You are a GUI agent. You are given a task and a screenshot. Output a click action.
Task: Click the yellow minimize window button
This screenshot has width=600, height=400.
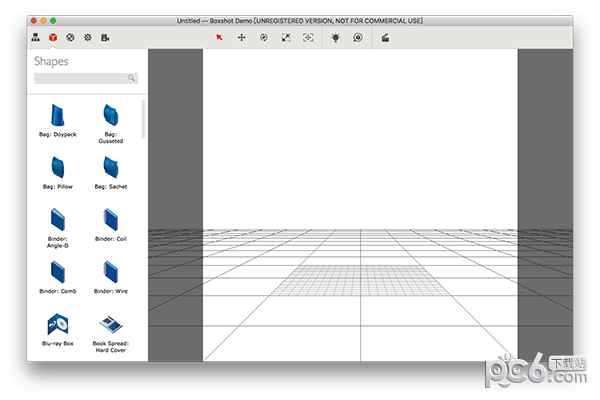(44, 21)
